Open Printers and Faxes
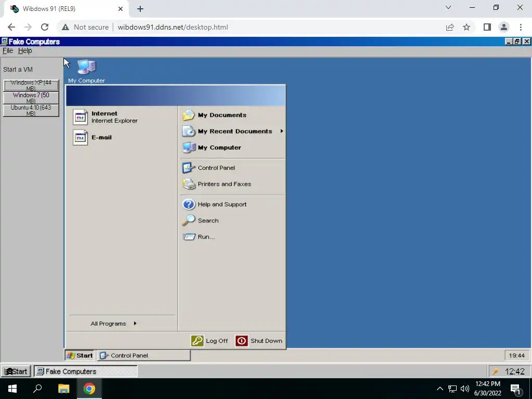The width and height of the screenshot is (532, 399). 217,184
